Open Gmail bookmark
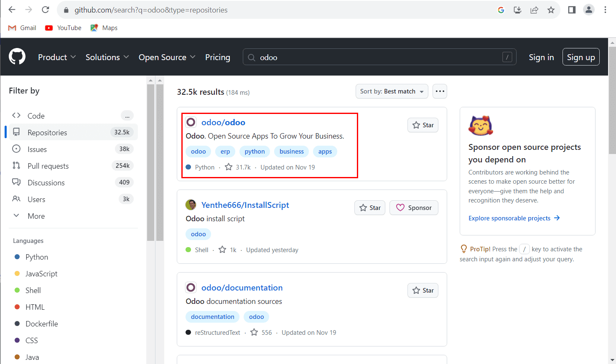616x364 pixels. (x=22, y=28)
